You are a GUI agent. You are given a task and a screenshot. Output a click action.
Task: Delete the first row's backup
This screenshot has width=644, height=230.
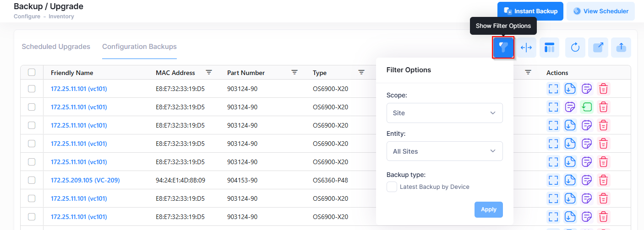[604, 89]
